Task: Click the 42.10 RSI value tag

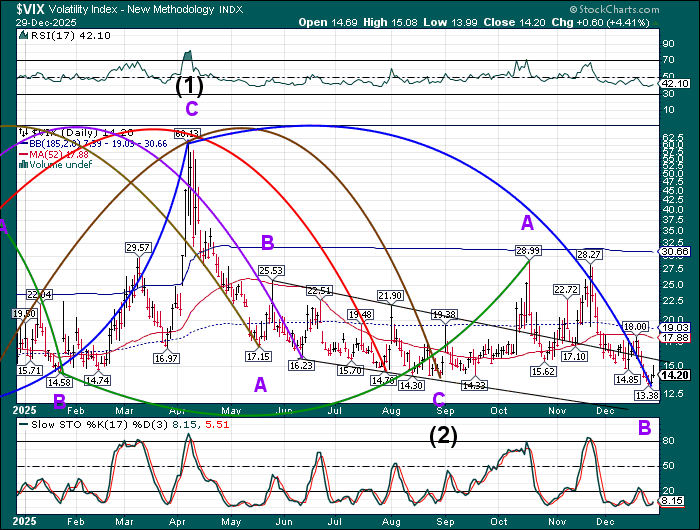Action: pos(675,84)
